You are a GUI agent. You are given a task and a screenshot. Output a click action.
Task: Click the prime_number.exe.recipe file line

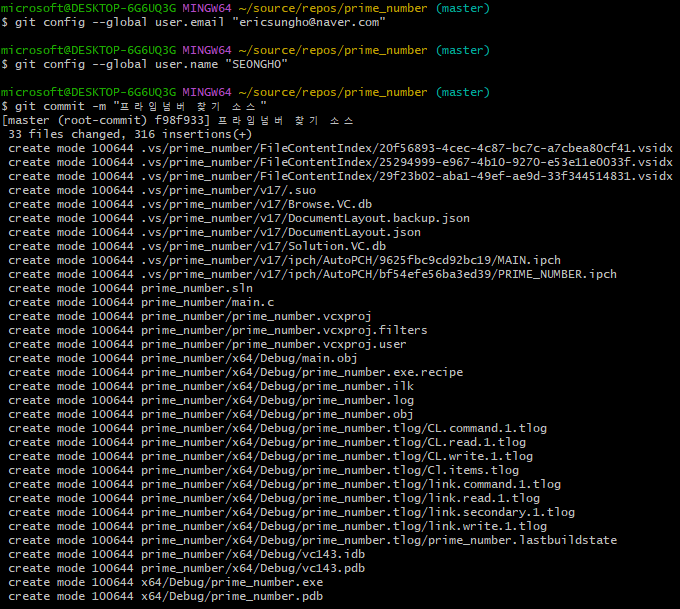click(235, 372)
